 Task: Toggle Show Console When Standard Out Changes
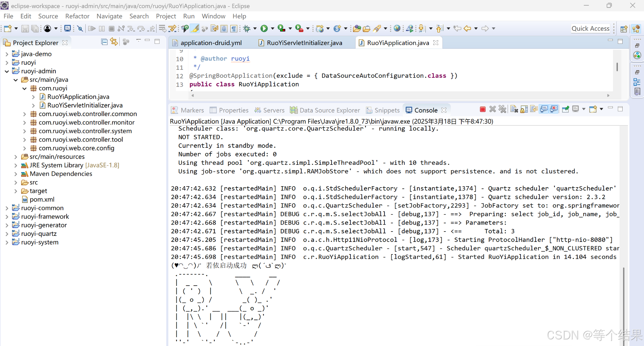tap(544, 109)
